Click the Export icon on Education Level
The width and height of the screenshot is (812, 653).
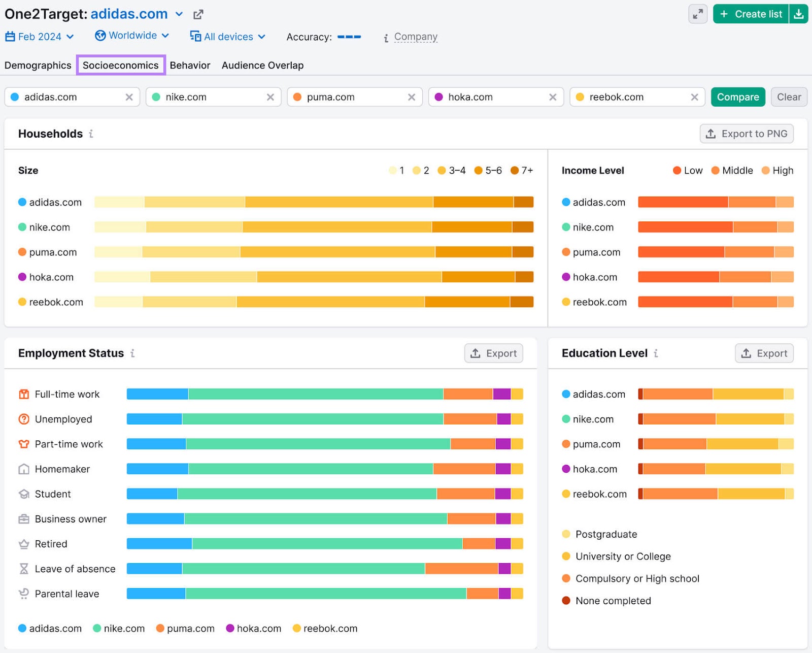point(747,353)
